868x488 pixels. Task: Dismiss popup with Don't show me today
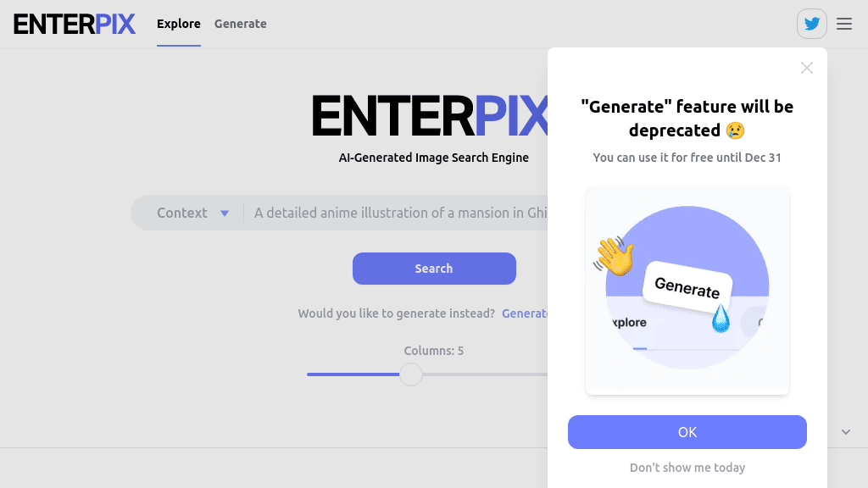[x=687, y=467]
